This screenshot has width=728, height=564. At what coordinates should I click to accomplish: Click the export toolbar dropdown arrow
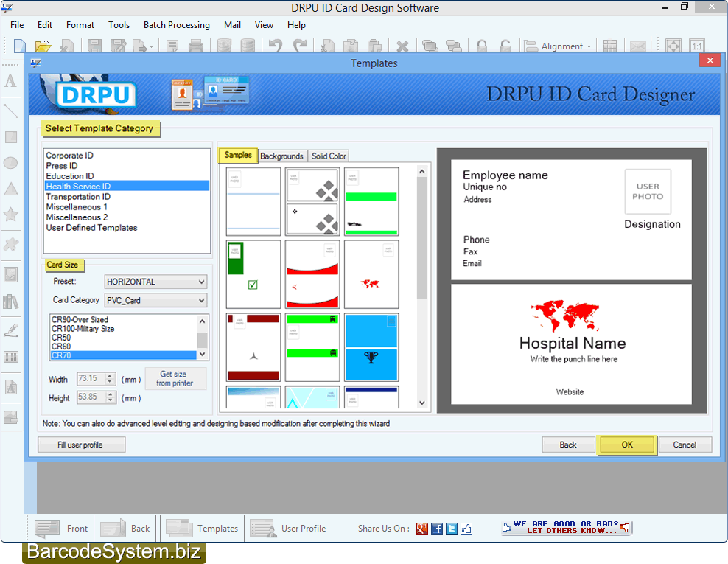tap(151, 47)
